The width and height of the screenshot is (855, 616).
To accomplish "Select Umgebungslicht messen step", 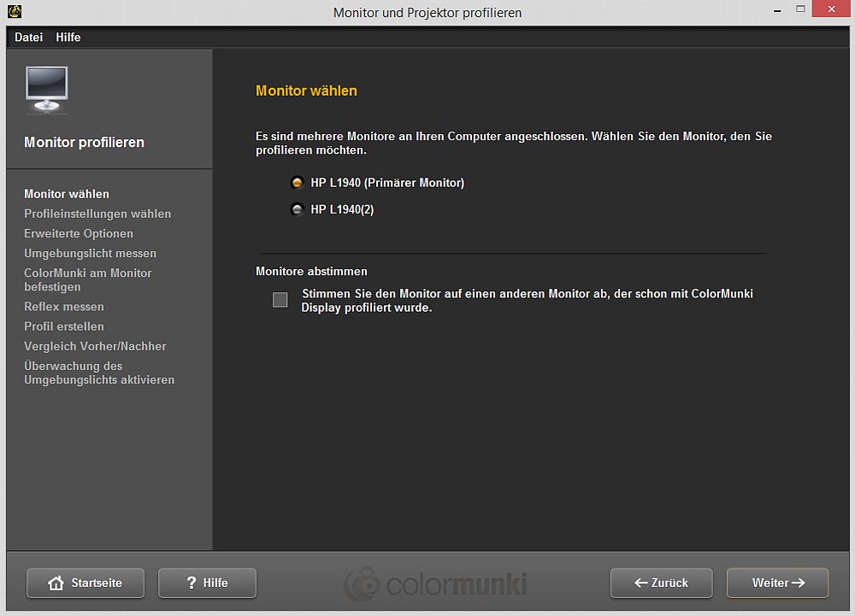I will (90, 253).
